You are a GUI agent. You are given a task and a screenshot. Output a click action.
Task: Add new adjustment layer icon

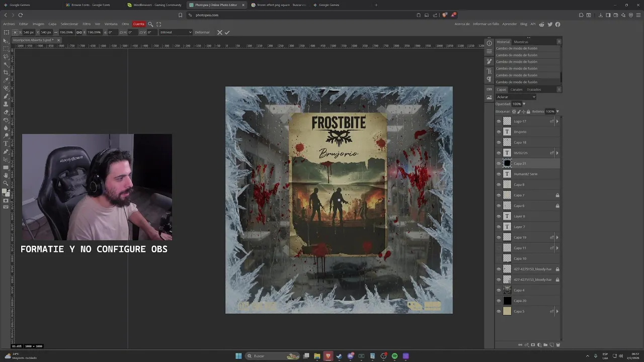[x=539, y=345]
